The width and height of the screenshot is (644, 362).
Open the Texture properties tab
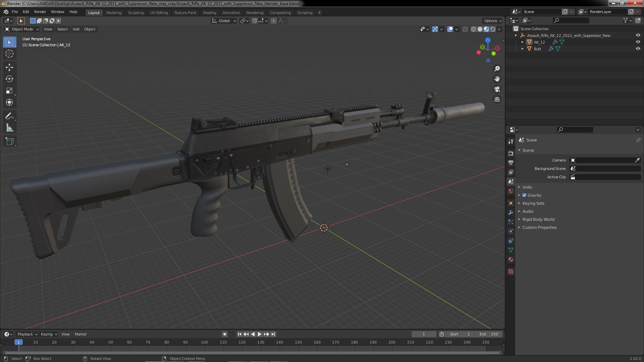coord(511,271)
